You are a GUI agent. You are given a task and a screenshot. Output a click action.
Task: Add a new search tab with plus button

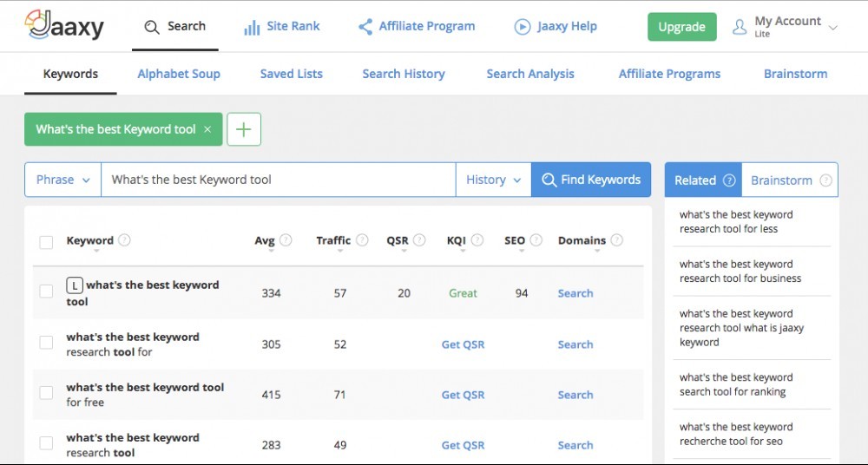click(244, 129)
